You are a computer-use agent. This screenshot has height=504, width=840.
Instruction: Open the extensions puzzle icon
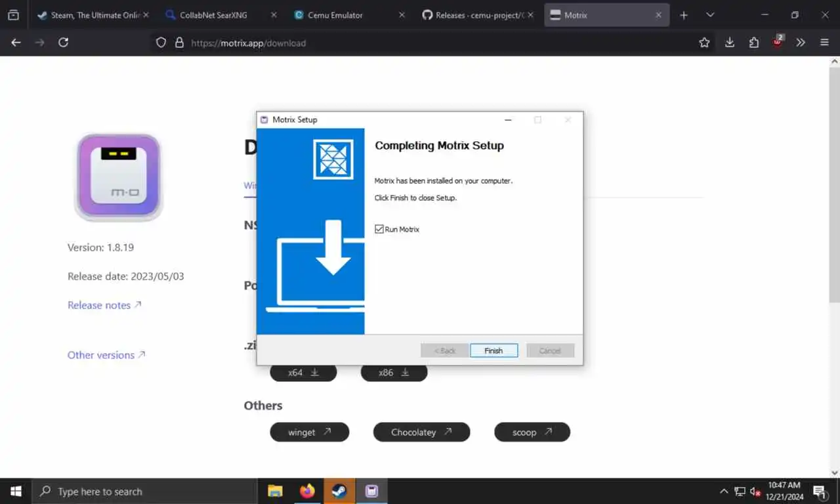pyautogui.click(x=753, y=43)
